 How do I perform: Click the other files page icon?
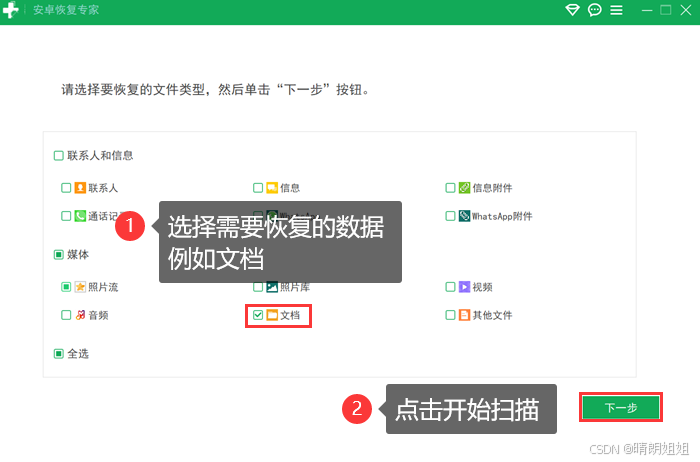tap(464, 315)
